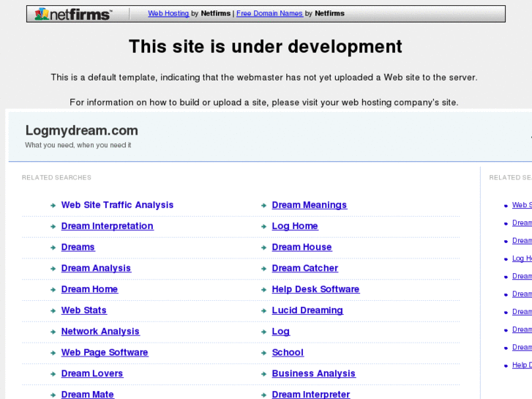Click arrow icon beside School

tap(263, 353)
